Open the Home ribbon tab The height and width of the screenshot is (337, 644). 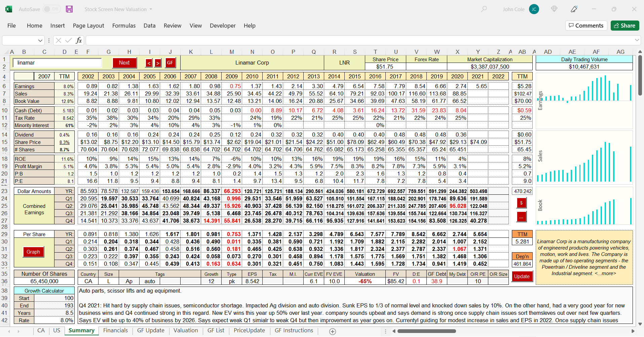[35, 26]
